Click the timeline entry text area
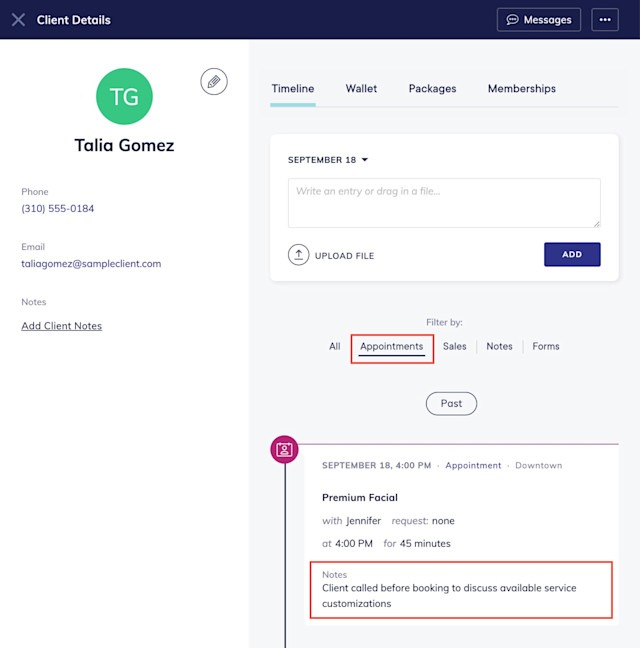 [444, 203]
